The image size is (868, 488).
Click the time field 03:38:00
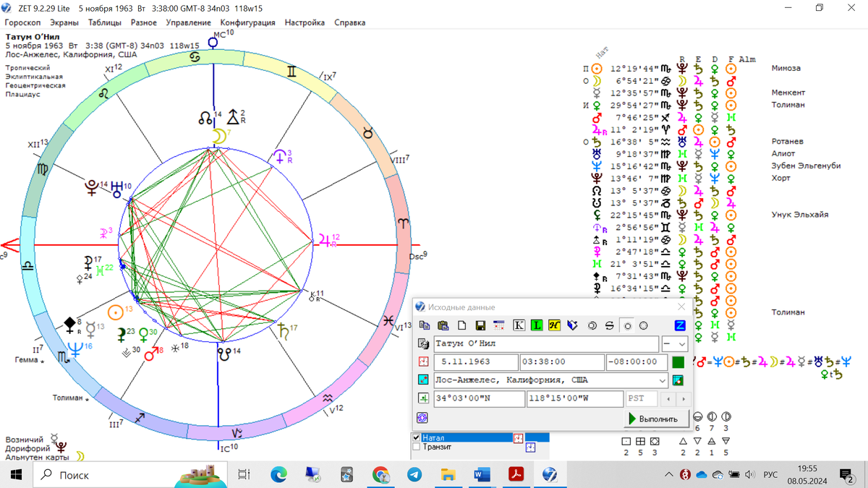point(562,362)
